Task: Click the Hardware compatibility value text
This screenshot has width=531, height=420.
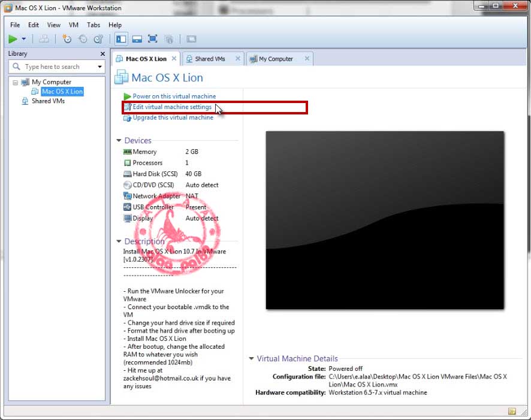Action: [x=378, y=392]
